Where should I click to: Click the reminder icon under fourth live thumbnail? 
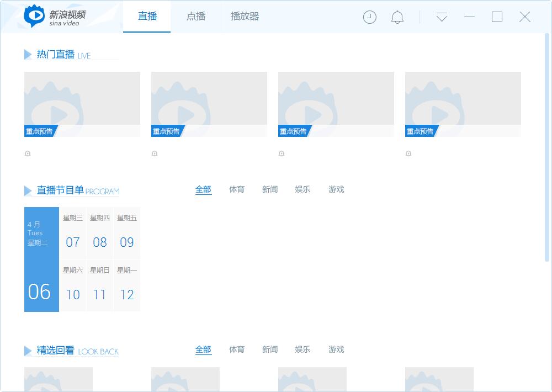tap(408, 153)
